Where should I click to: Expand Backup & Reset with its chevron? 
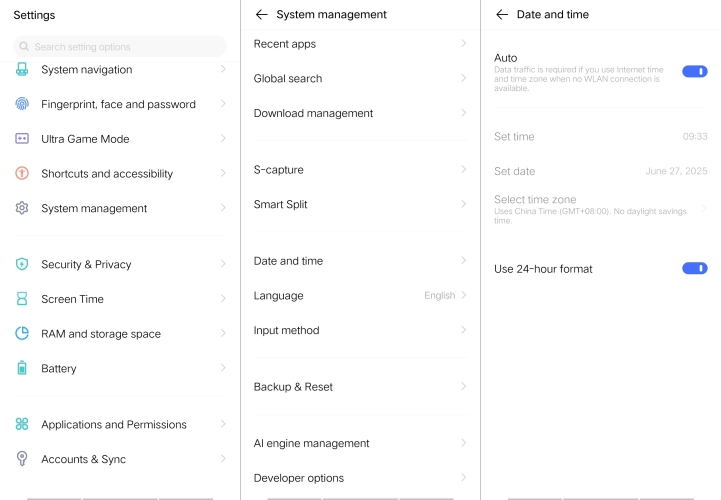464,387
